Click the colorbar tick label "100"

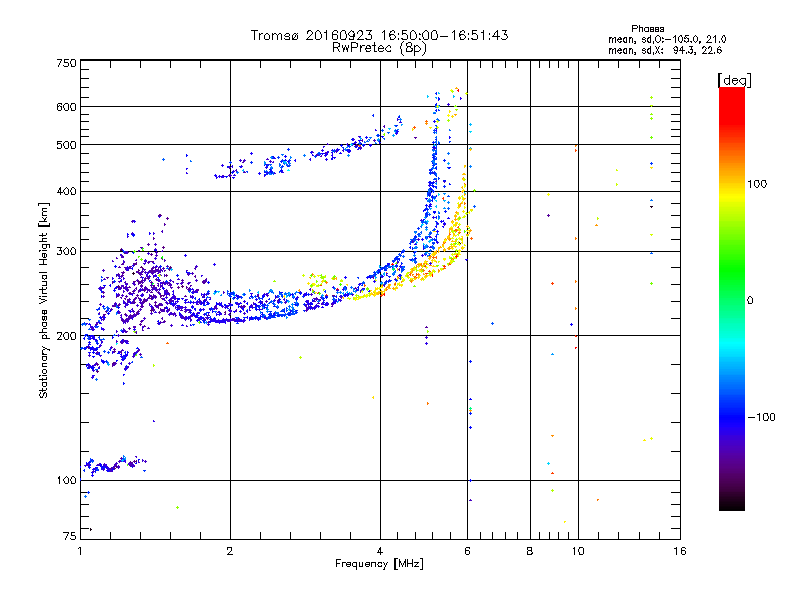point(757,184)
